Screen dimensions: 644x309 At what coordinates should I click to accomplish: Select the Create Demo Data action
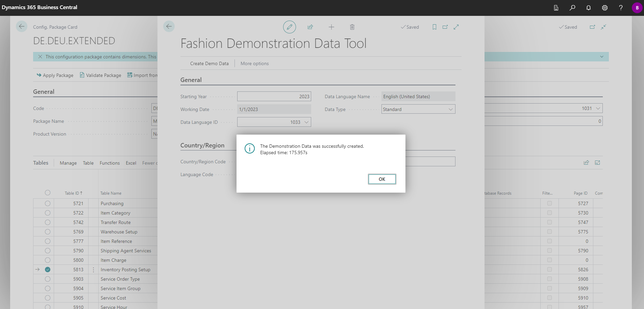209,63
